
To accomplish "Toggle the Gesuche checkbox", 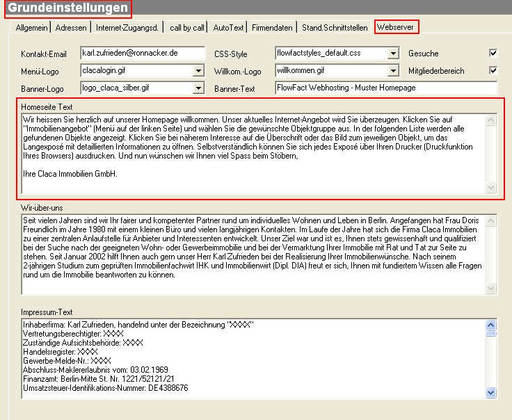I will tap(493, 53).
